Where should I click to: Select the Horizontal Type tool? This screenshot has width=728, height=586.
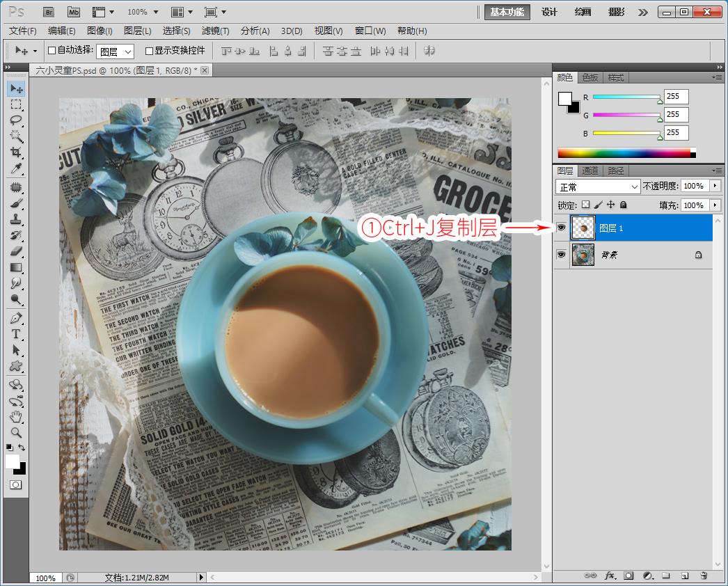tap(16, 334)
